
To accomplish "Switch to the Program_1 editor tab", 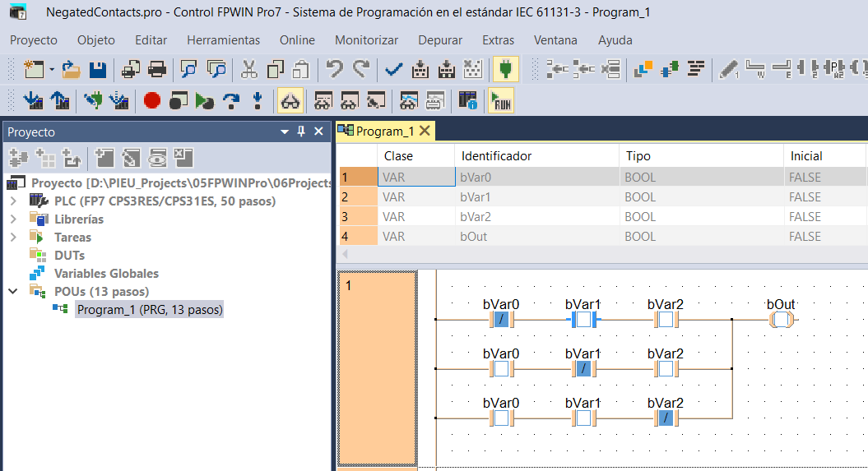I will tap(384, 131).
